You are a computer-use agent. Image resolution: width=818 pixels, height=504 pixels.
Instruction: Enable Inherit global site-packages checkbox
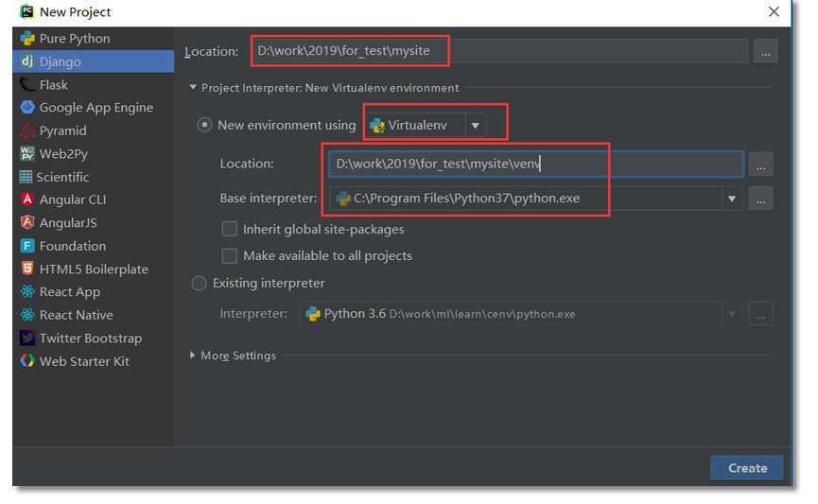229,229
